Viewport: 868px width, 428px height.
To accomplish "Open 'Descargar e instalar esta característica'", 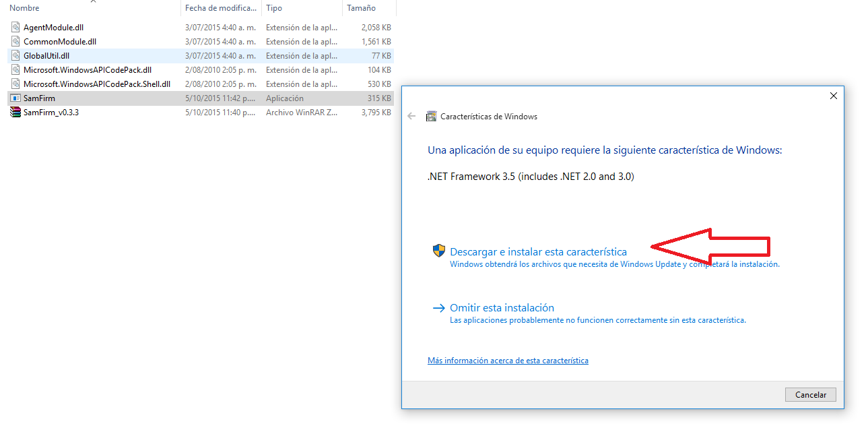I will point(535,250).
